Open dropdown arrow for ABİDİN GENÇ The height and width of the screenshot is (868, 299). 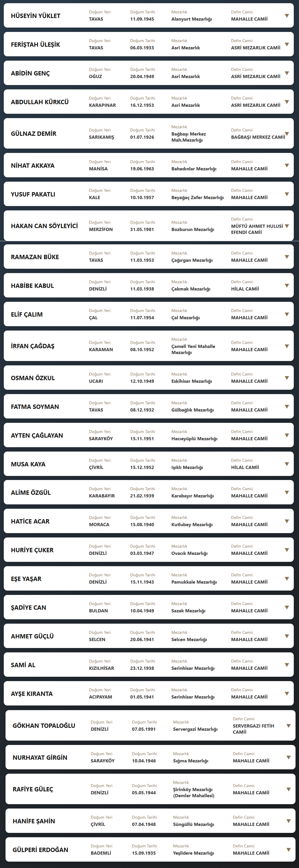click(x=287, y=73)
